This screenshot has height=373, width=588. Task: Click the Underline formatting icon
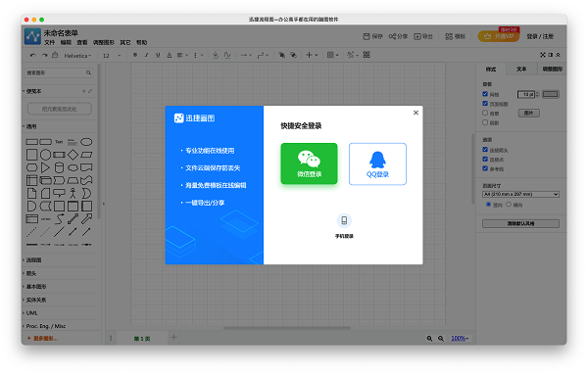tap(158, 55)
